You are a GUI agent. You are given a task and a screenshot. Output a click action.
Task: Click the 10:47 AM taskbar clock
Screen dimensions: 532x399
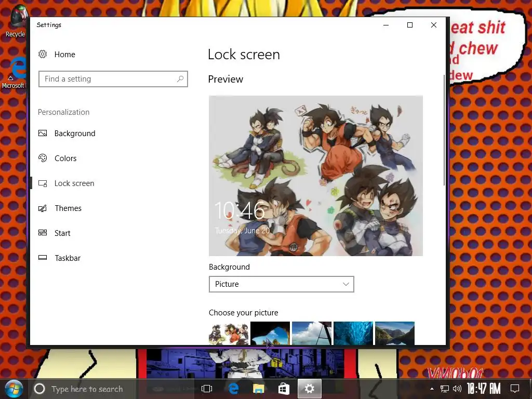click(x=484, y=389)
